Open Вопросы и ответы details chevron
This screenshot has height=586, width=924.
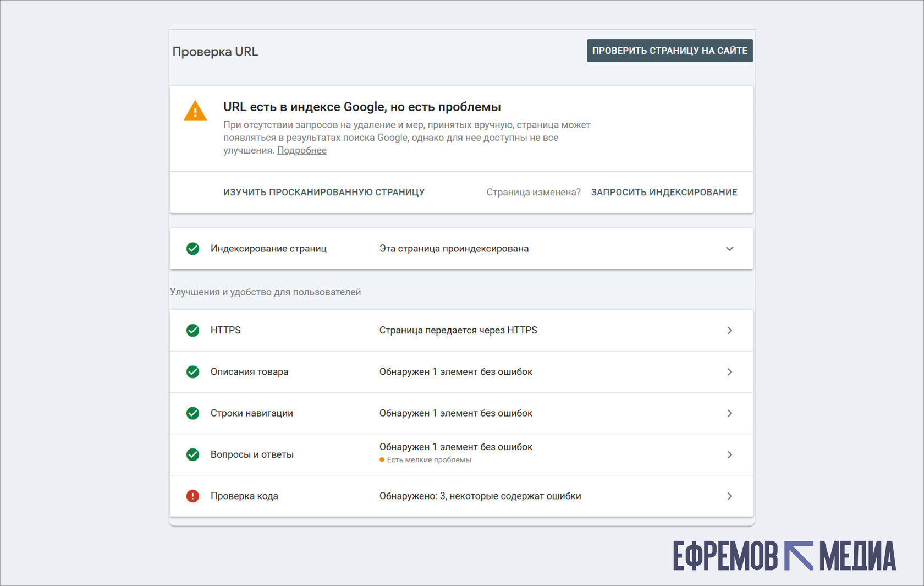tap(729, 454)
